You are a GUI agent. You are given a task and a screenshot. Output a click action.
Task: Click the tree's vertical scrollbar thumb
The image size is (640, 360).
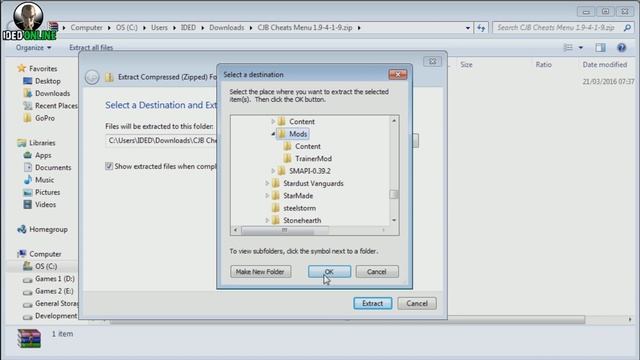394,194
